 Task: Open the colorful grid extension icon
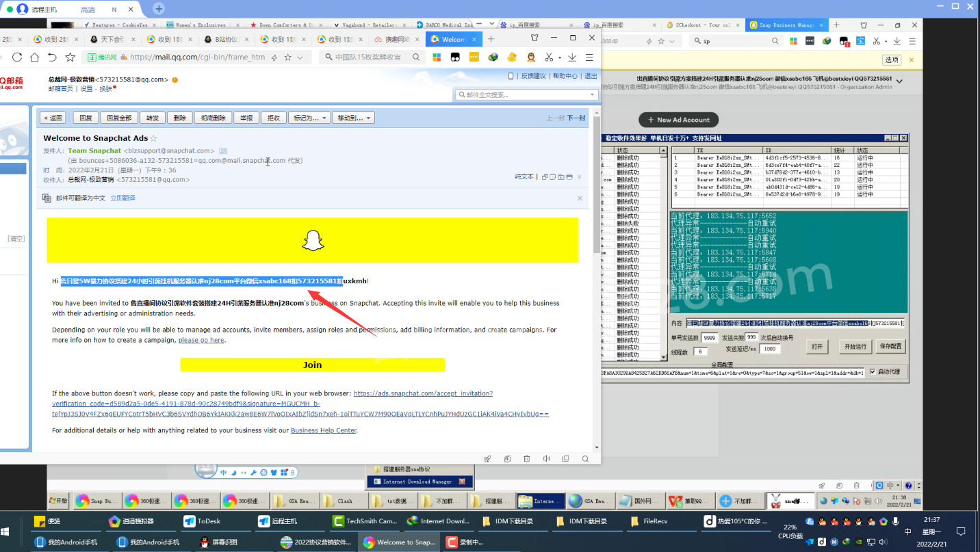[x=437, y=57]
